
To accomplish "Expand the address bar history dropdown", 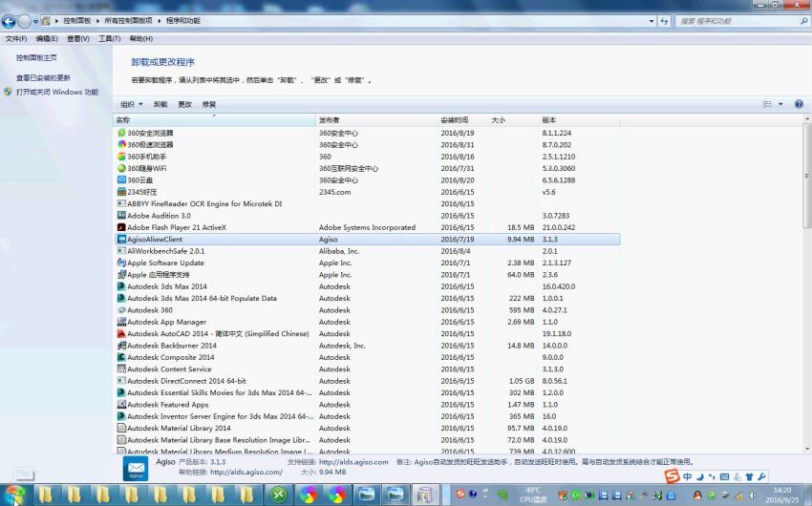I will coord(651,21).
